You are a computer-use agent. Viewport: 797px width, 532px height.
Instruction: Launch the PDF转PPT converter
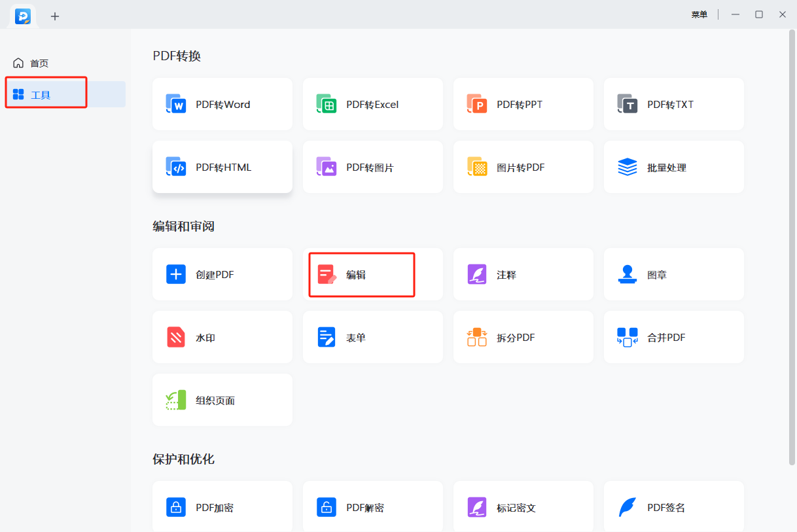(x=523, y=105)
